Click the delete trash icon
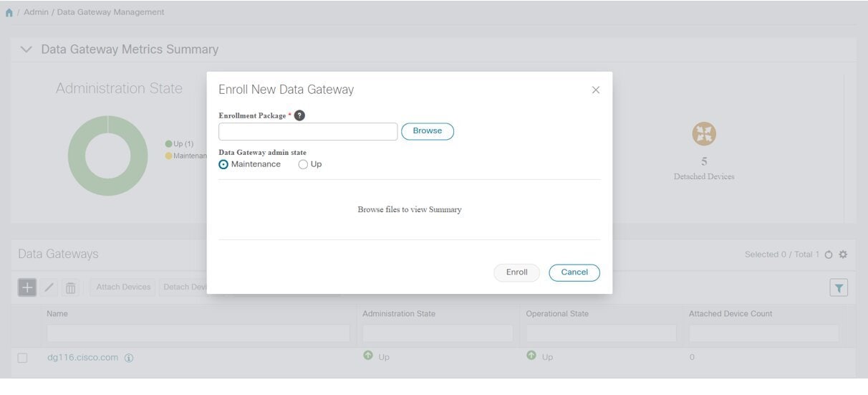 point(70,287)
